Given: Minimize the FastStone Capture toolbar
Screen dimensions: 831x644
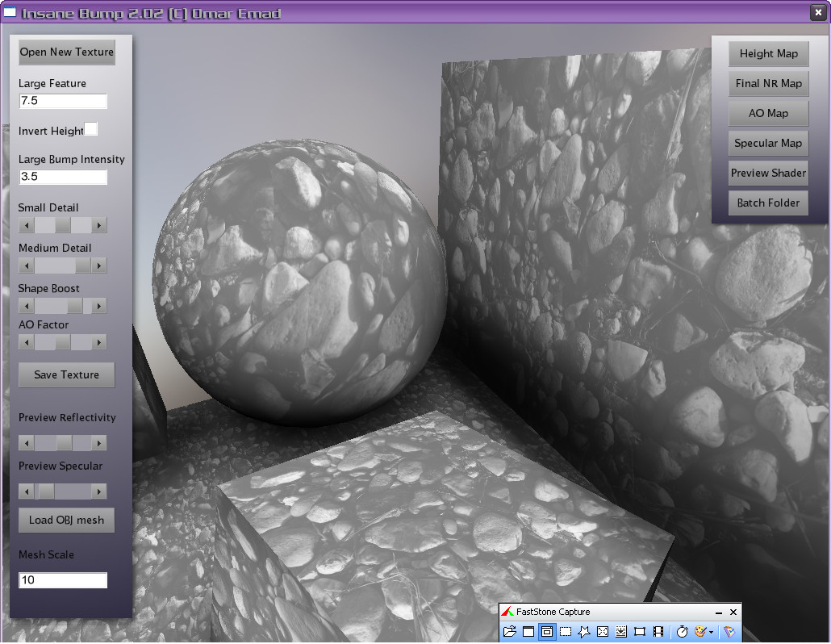Looking at the screenshot, I should (x=719, y=613).
